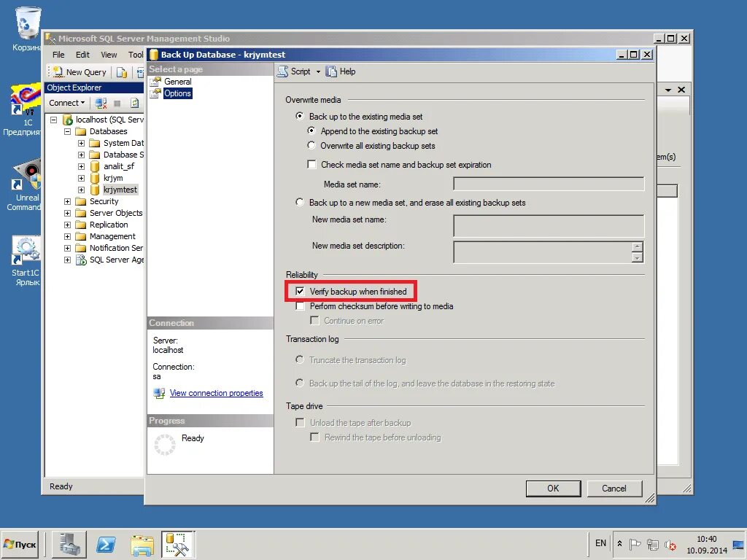This screenshot has height=560, width=747.
Task: Click the New Query toolbar icon
Action: [x=58, y=72]
